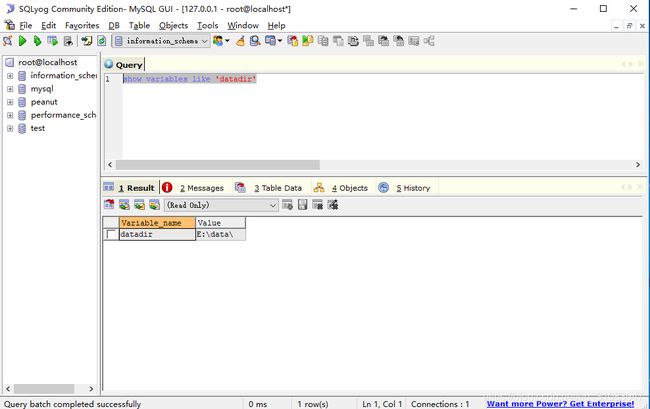Click the cancel changes icon in the result toolbar
This screenshot has width=650, height=409.
[x=333, y=205]
